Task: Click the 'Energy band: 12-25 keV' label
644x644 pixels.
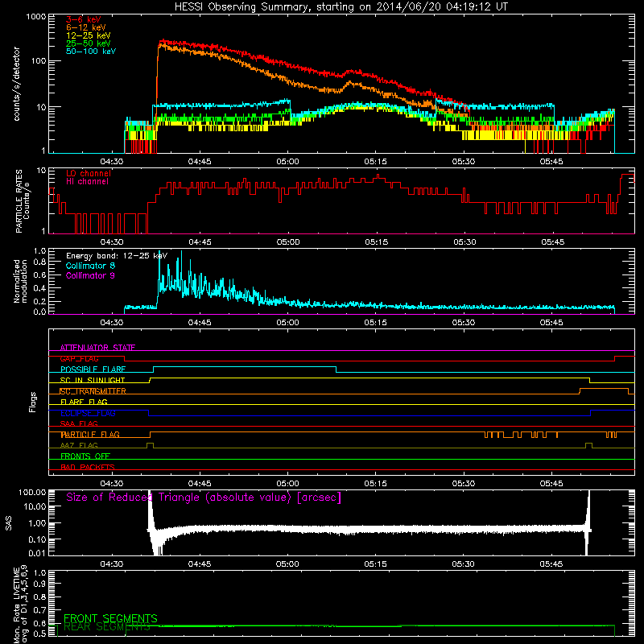Action: coord(117,256)
